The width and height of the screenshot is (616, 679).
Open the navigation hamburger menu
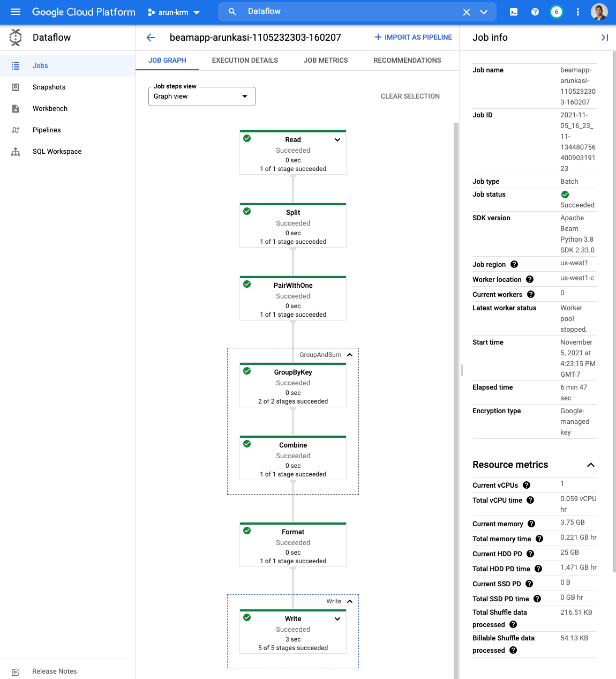pyautogui.click(x=15, y=12)
